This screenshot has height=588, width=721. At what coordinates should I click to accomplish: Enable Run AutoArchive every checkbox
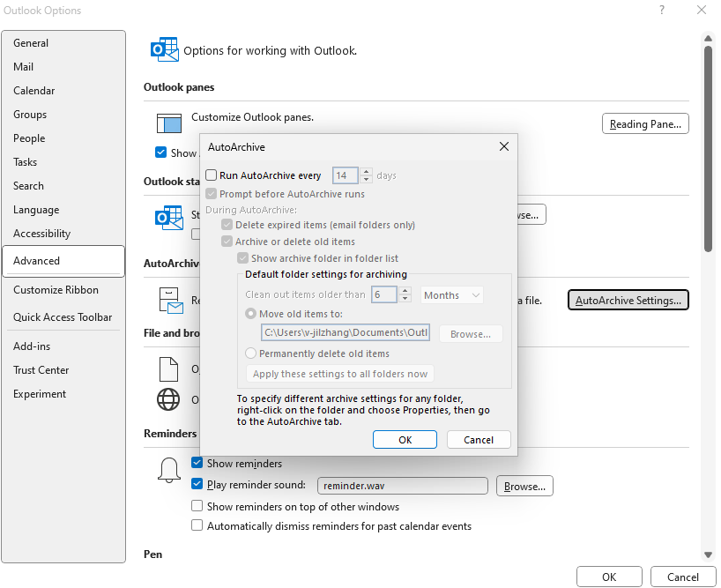tap(211, 175)
